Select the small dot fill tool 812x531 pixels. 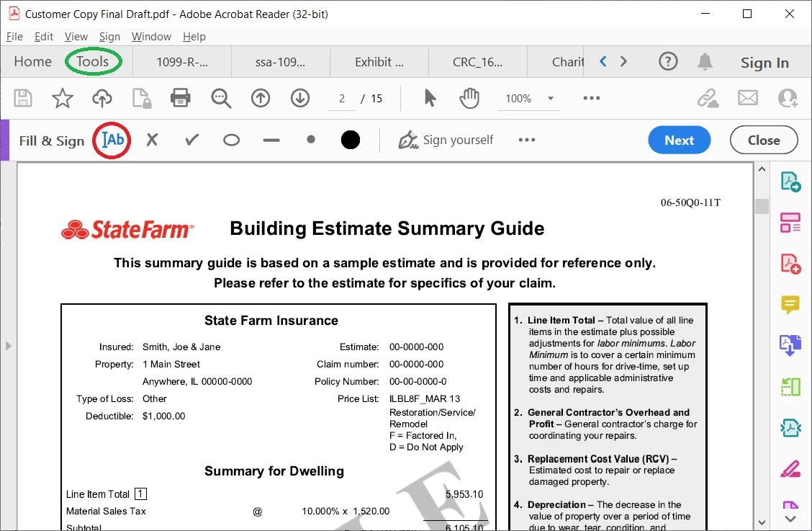click(311, 140)
